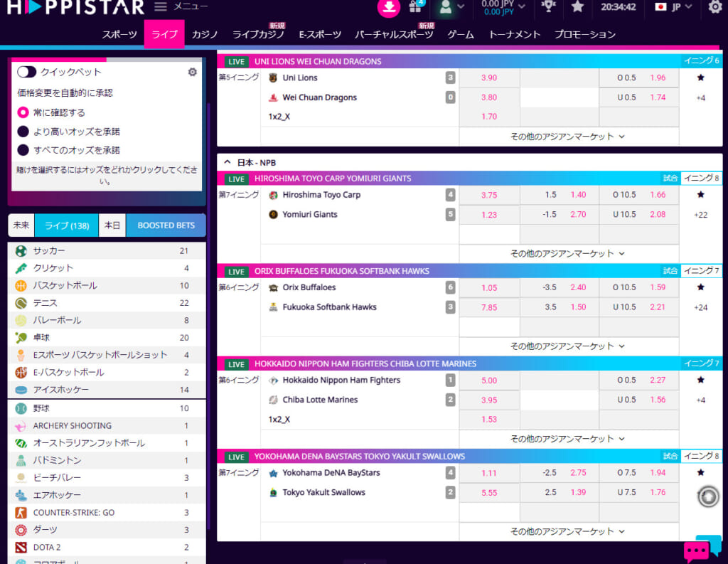Favorite the Orix Buffaloes match star
This screenshot has width=728, height=564.
click(700, 287)
